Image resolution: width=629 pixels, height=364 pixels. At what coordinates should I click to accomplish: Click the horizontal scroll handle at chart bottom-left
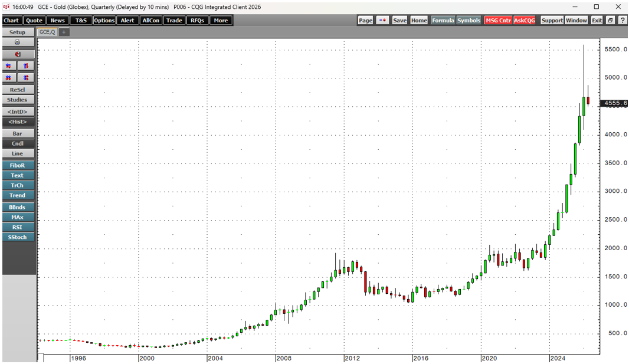[40, 358]
